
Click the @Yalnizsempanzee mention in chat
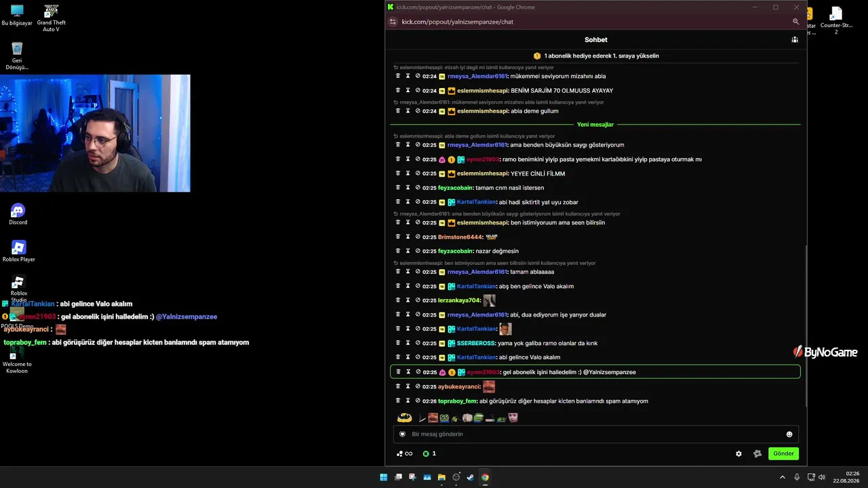point(609,372)
